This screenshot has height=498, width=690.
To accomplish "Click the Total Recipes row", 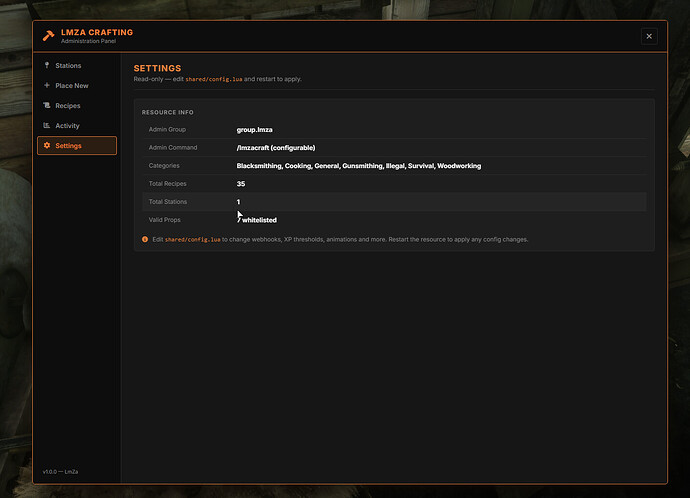I will pos(394,183).
